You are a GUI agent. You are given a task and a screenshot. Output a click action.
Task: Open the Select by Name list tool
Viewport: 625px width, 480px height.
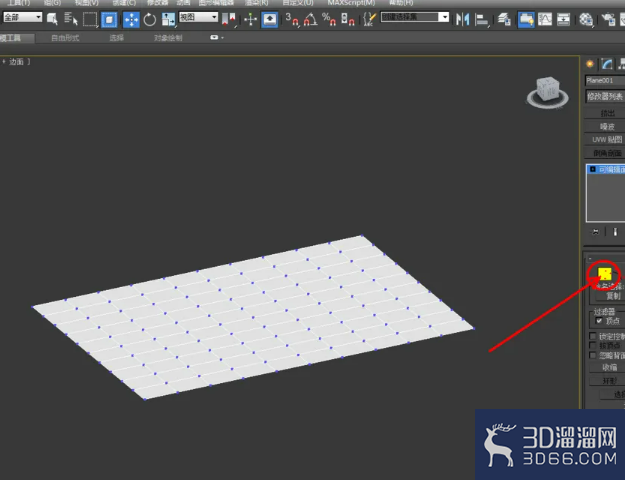point(71,19)
